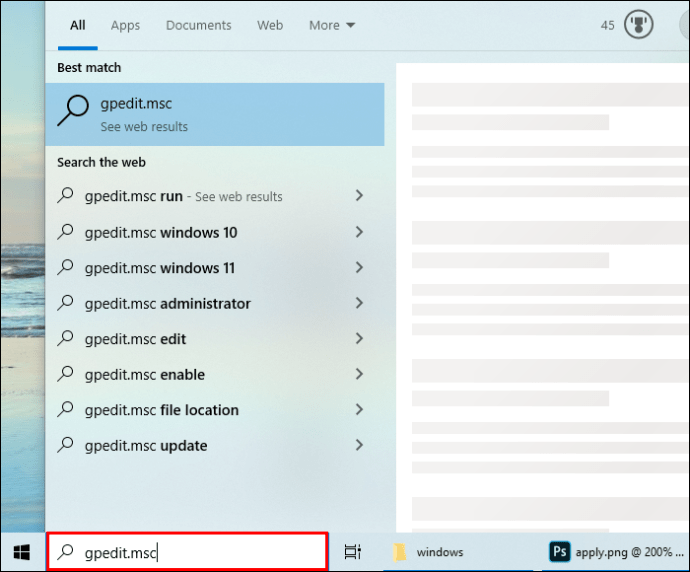This screenshot has width=690, height=572.
Task: Expand gpedit.msc run arrow
Action: (x=360, y=195)
